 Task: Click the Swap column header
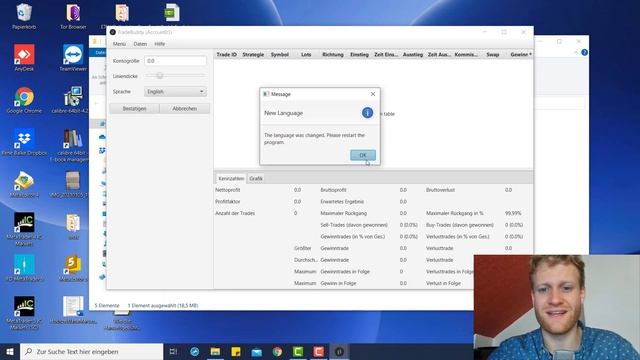coord(493,54)
